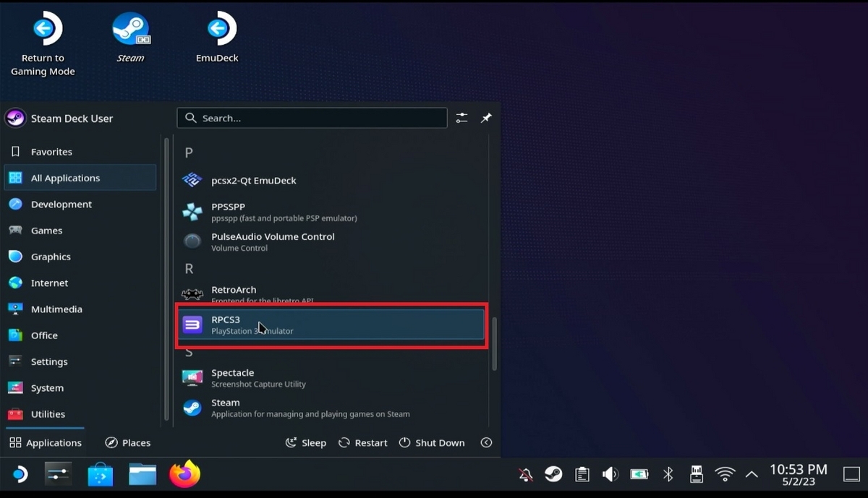Open the Multimedia category

[80, 309]
